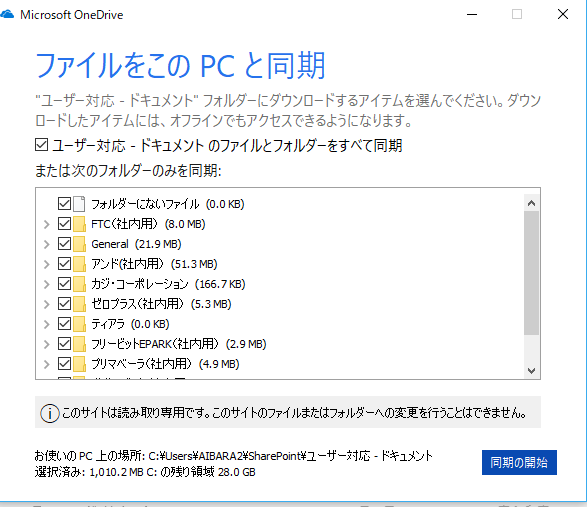Click the folder icon for ゼロプラス(社内用)
The height and width of the screenshot is (507, 587).
pyautogui.click(x=79, y=304)
